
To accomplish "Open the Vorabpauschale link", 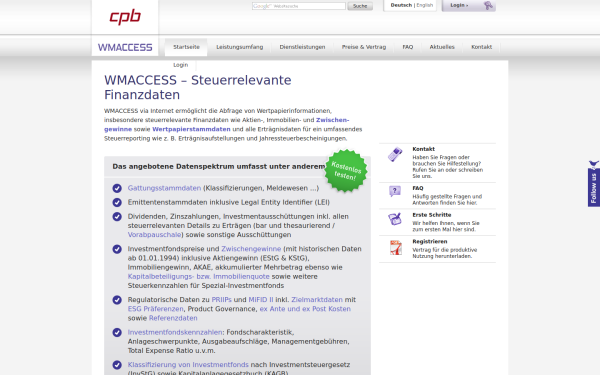I will (x=155, y=235).
